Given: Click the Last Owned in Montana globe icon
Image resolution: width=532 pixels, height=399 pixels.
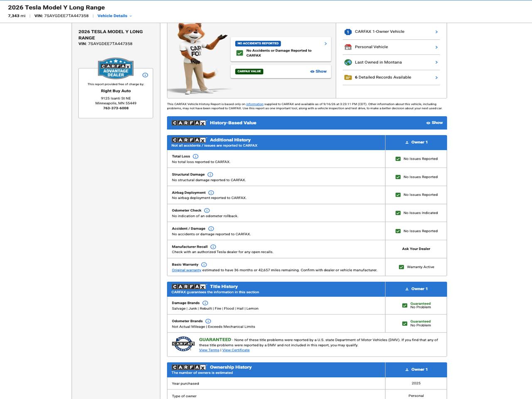Looking at the screenshot, I should [x=348, y=62].
